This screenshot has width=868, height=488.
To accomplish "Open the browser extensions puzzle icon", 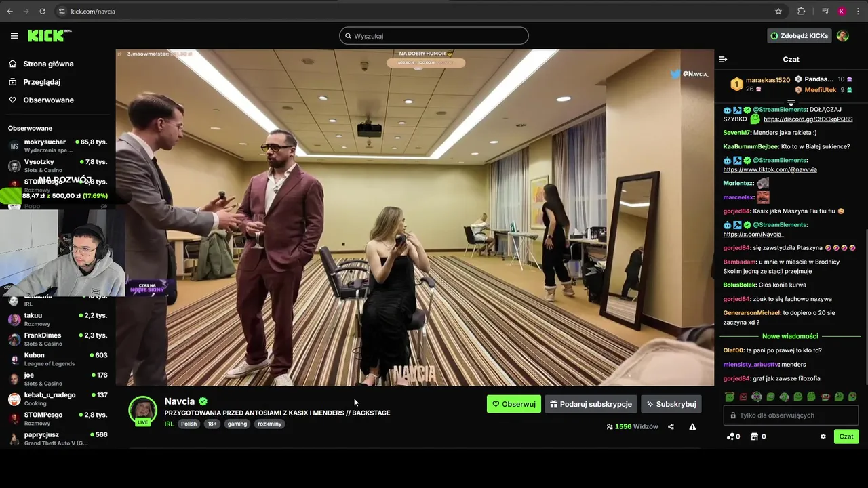I will coord(801,12).
